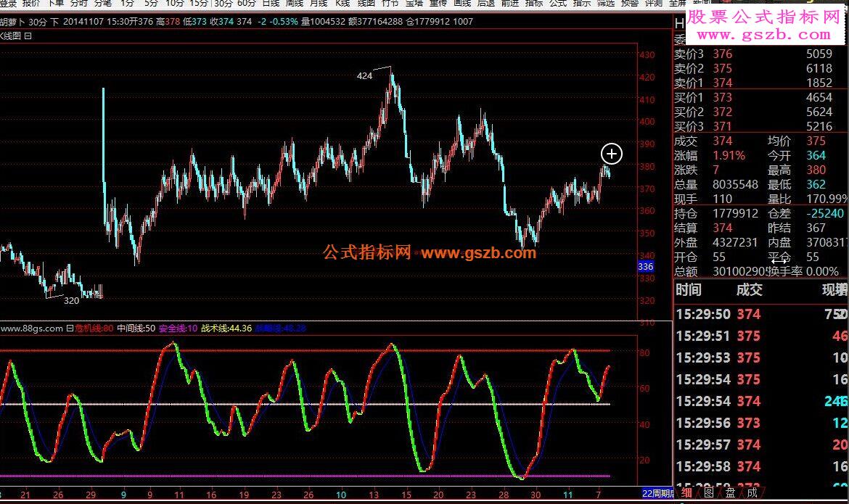The height and width of the screenshot is (504, 849).
Task: Select the 15:29:51 trade row
Action: click(x=761, y=336)
